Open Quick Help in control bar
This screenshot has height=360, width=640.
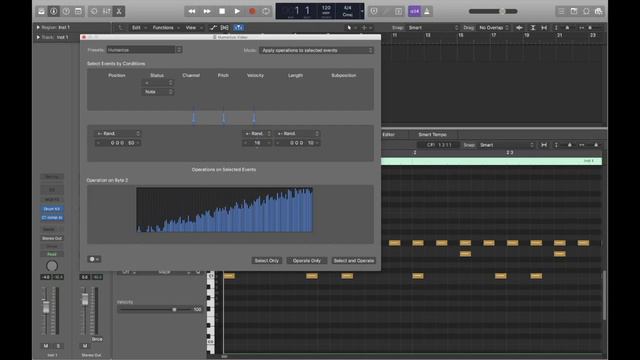[66, 11]
